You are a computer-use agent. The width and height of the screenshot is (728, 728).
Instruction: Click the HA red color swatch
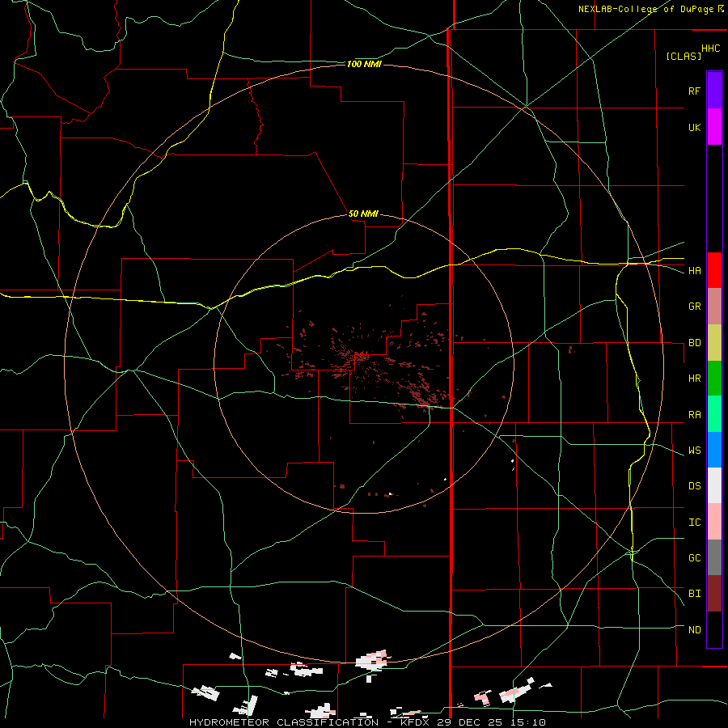pyautogui.click(x=714, y=270)
